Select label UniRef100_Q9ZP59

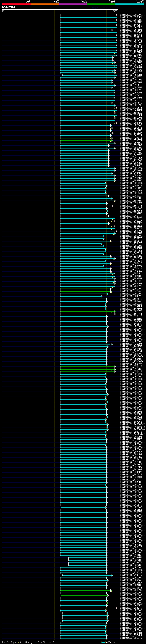[x=131, y=88]
